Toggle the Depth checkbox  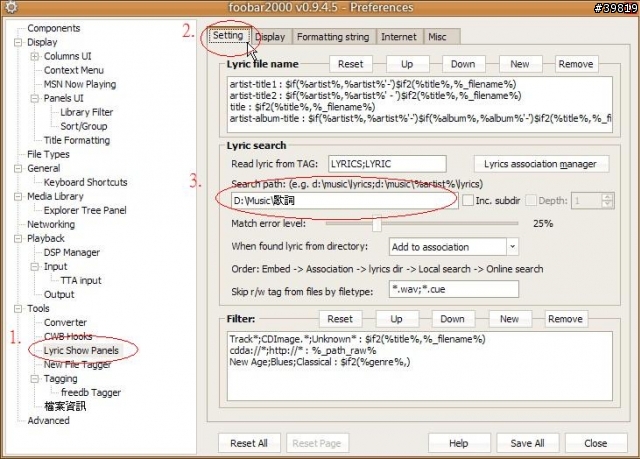[531, 200]
